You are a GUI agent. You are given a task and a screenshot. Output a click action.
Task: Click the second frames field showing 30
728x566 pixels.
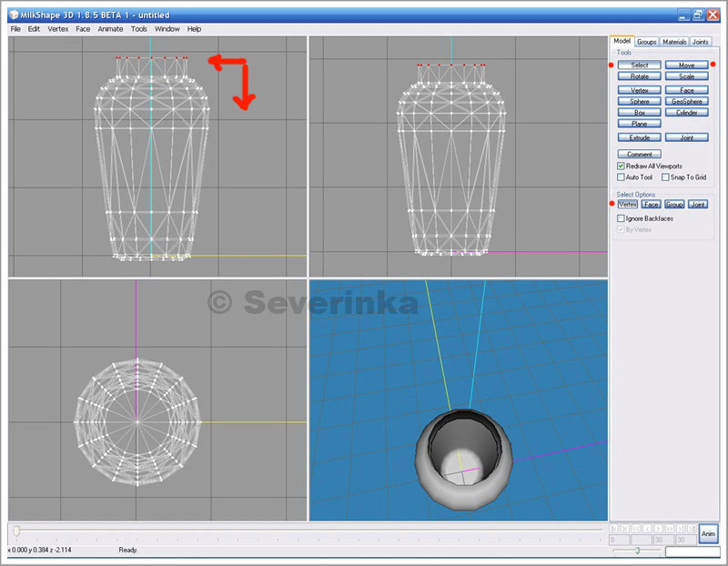(686, 540)
